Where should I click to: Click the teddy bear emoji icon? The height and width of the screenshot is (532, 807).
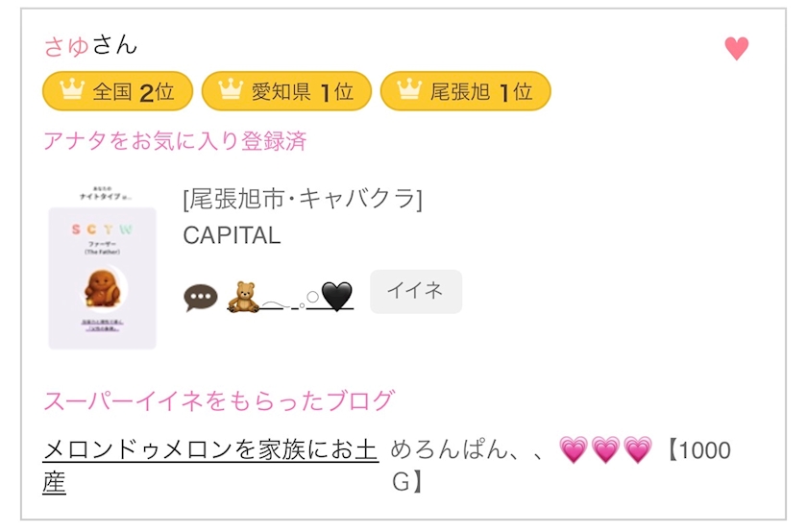(x=241, y=296)
